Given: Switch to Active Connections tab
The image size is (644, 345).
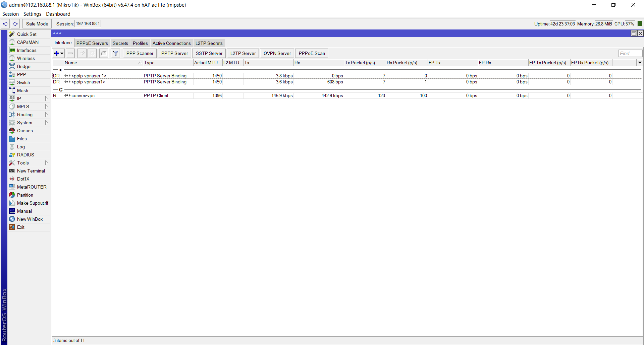Looking at the screenshot, I should 172,43.
